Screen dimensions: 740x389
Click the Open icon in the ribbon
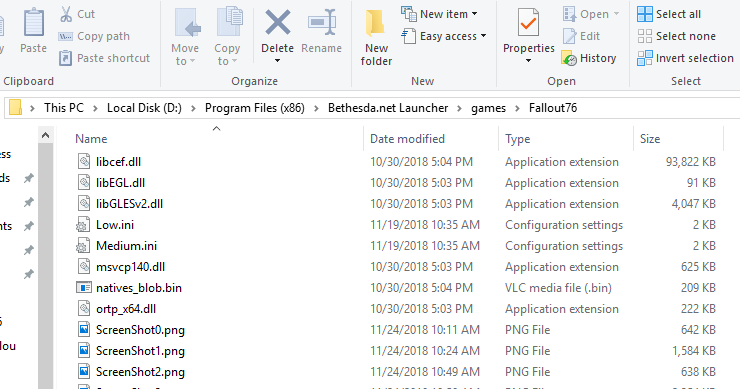click(x=570, y=14)
